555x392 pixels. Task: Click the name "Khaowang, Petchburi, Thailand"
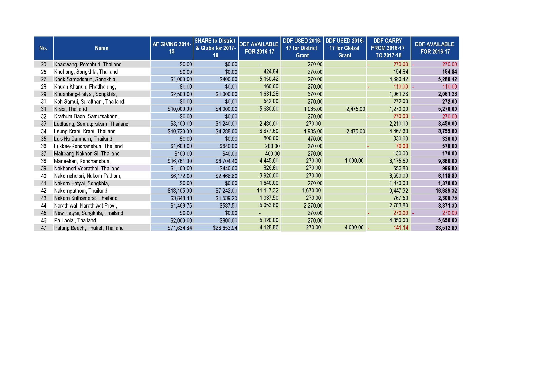pos(88,64)
